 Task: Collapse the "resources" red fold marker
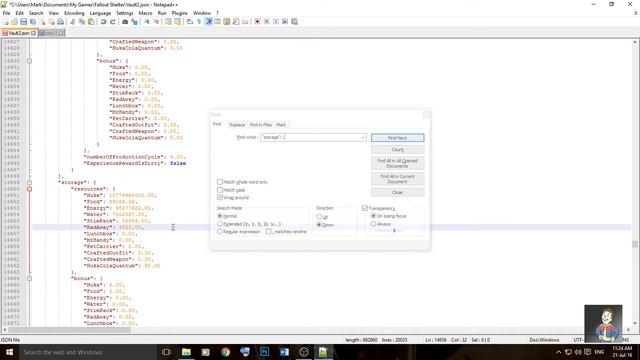[29, 189]
